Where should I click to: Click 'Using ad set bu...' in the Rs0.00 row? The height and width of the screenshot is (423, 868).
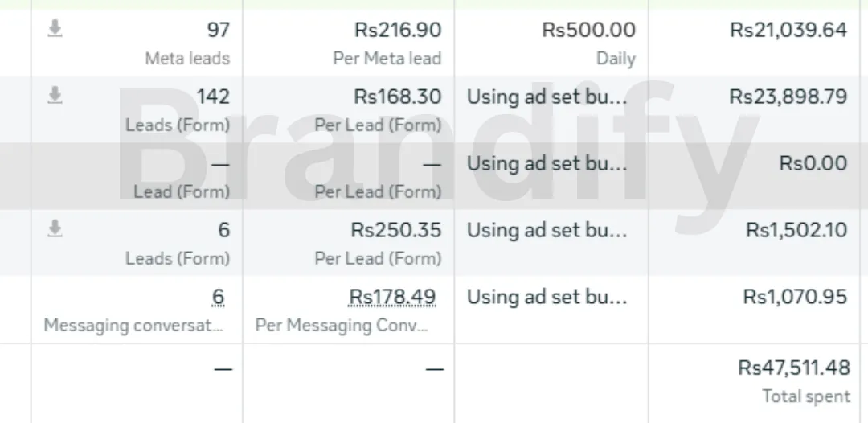(x=547, y=163)
